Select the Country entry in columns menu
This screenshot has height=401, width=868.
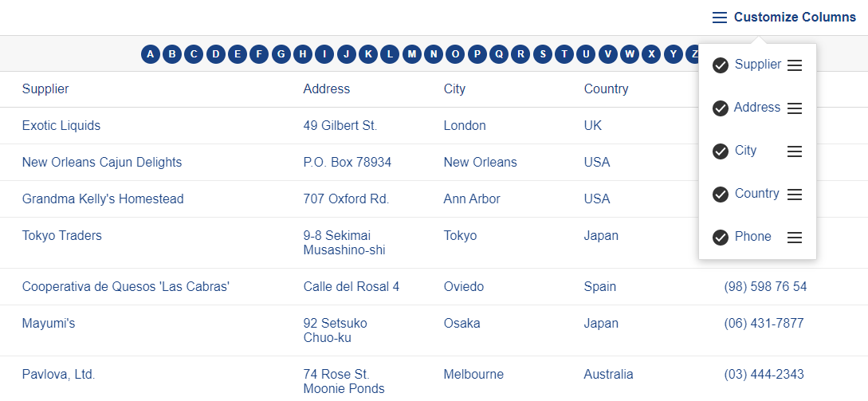click(x=756, y=194)
